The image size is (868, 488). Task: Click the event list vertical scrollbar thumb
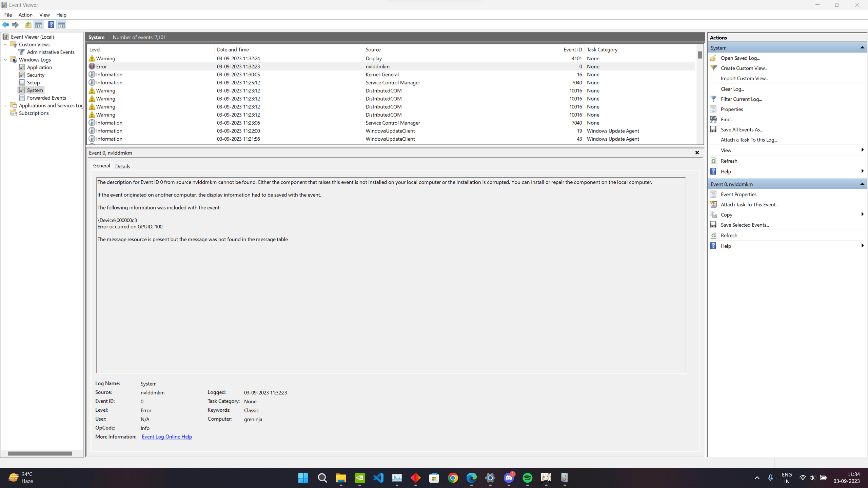click(x=700, y=55)
